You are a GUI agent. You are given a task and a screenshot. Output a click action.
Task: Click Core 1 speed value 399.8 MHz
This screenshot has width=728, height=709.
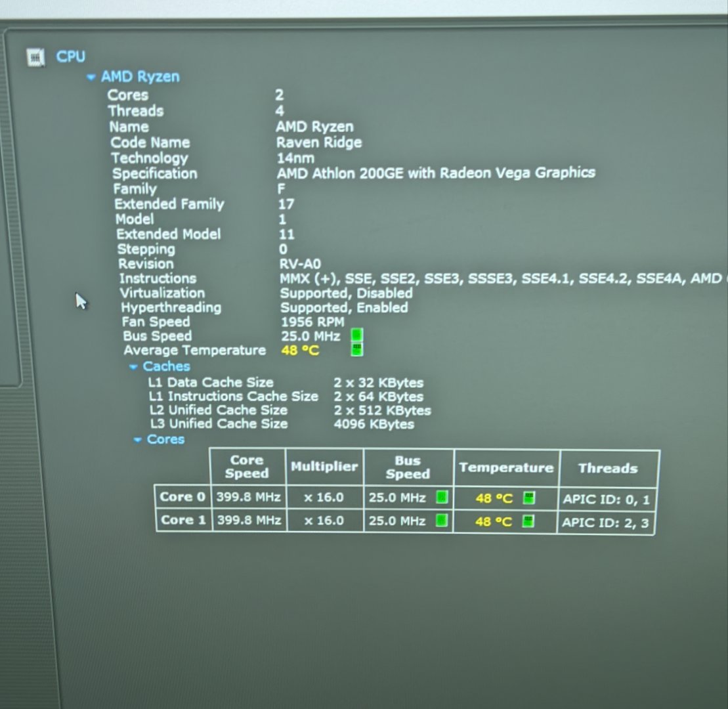click(249, 520)
